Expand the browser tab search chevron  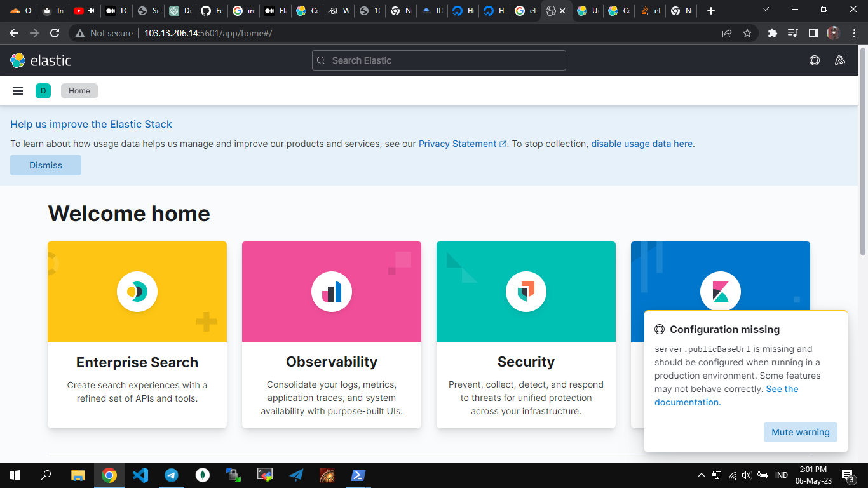point(765,10)
